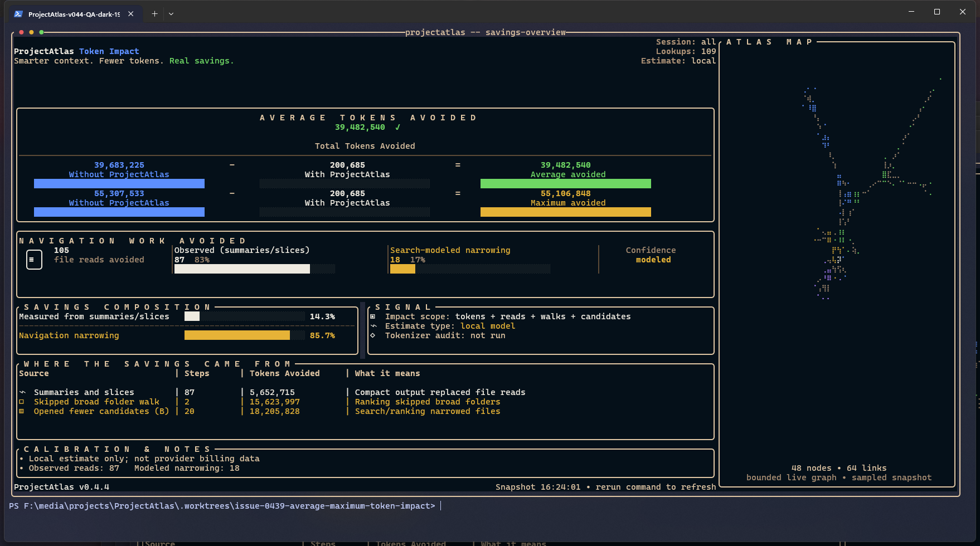Click the 'Steps' column header
This screenshot has width=980, height=546.
pyautogui.click(x=197, y=373)
